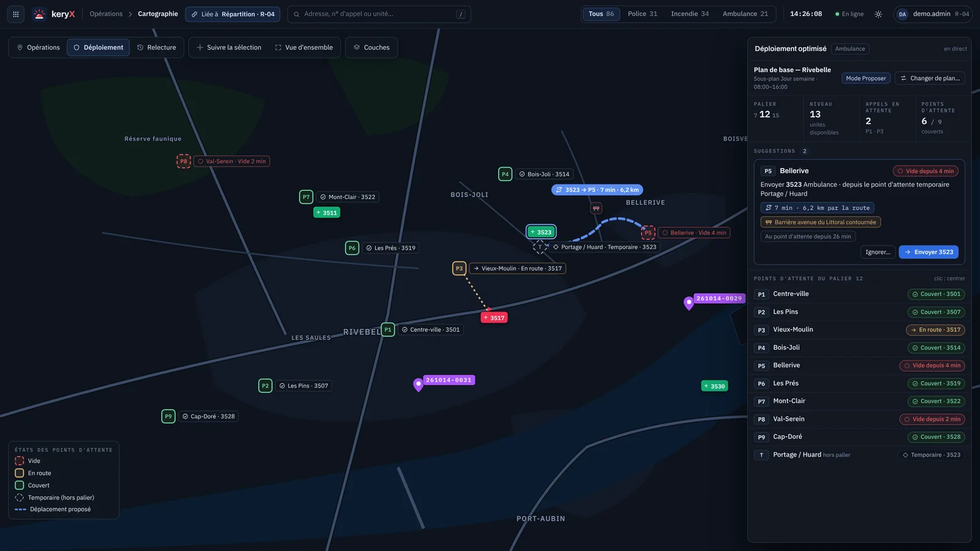Click the road barrier icon near Bellerive
980x551 pixels.
(596, 208)
